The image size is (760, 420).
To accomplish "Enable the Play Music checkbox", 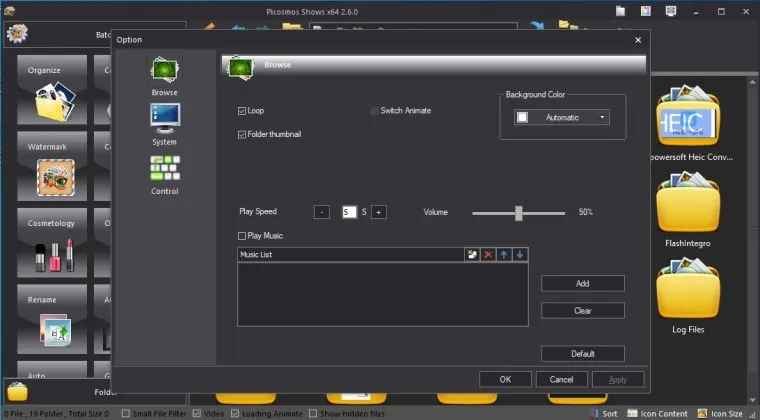I will pyautogui.click(x=242, y=236).
